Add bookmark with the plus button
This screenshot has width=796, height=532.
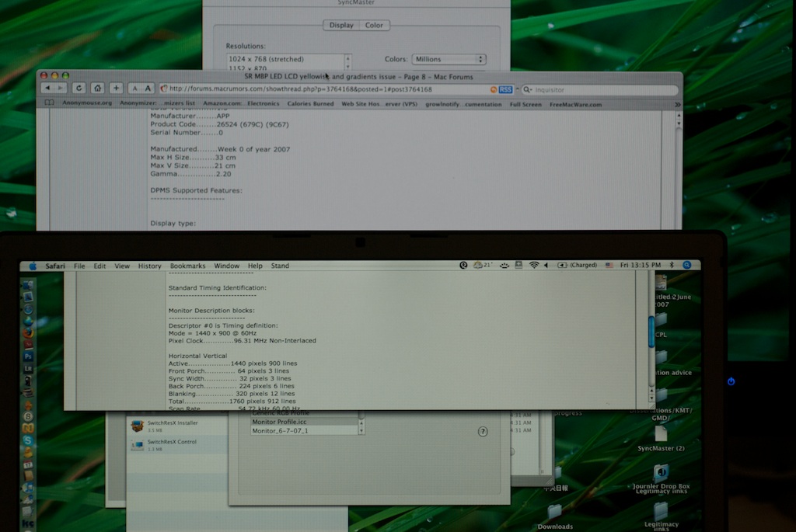tap(117, 89)
